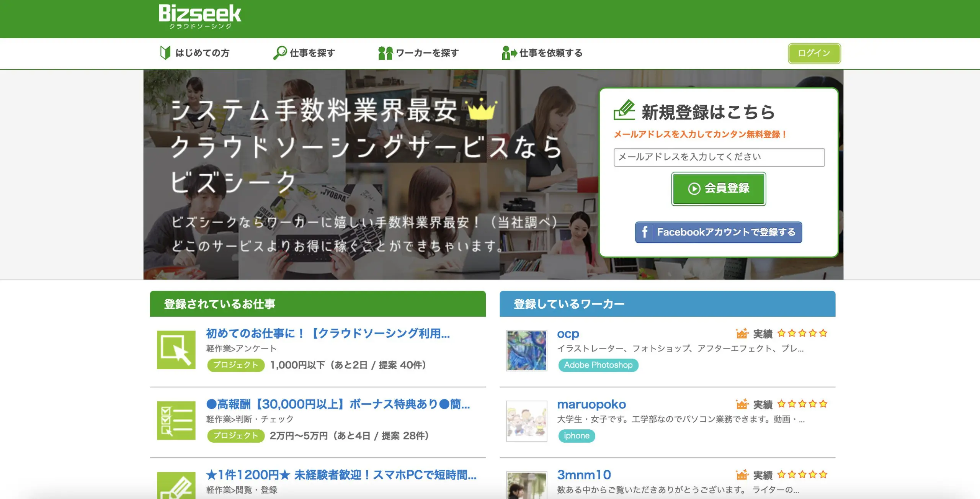Click ocp worker's avatar thumbnail
980x499 pixels.
[526, 350]
